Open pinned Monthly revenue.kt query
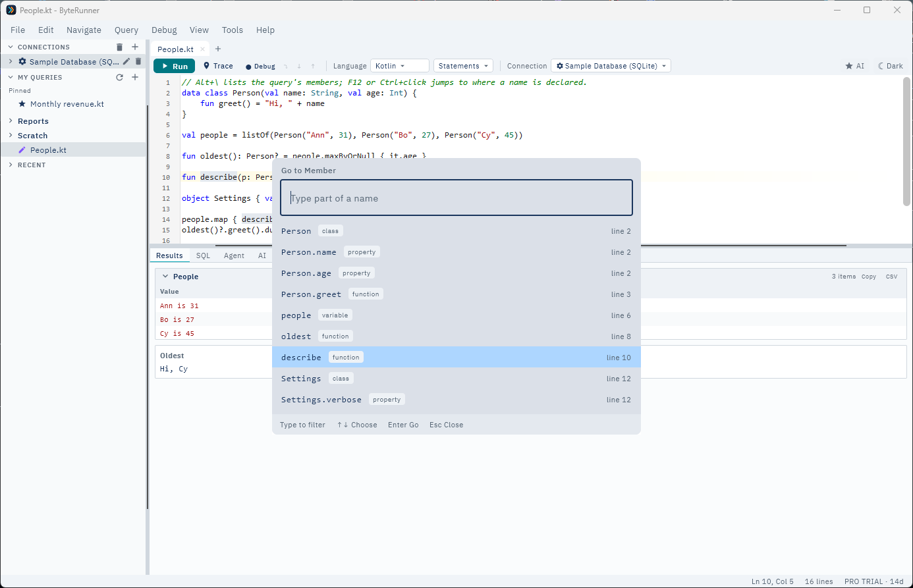Screen dimensions: 913x588 click(x=67, y=104)
